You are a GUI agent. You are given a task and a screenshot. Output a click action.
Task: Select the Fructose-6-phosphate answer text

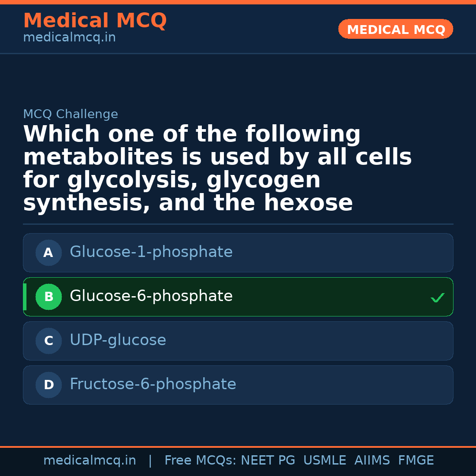pos(152,384)
